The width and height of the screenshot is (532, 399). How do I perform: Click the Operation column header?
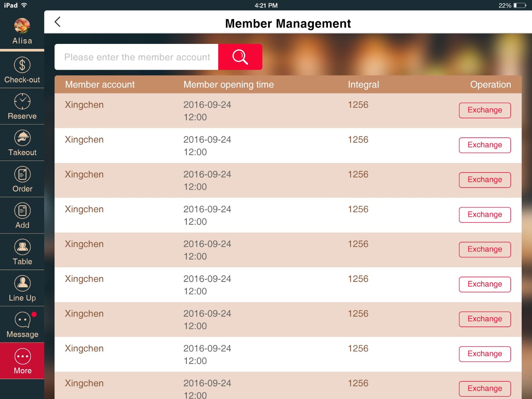(490, 84)
